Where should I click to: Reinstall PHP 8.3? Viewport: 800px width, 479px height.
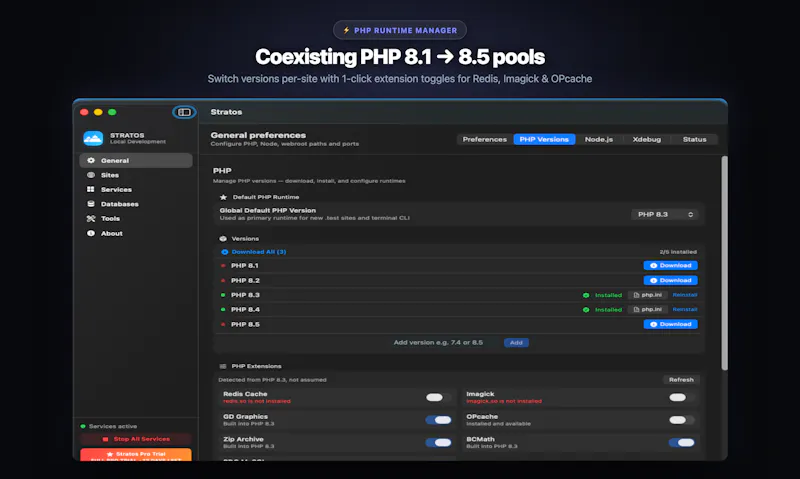tap(685, 295)
